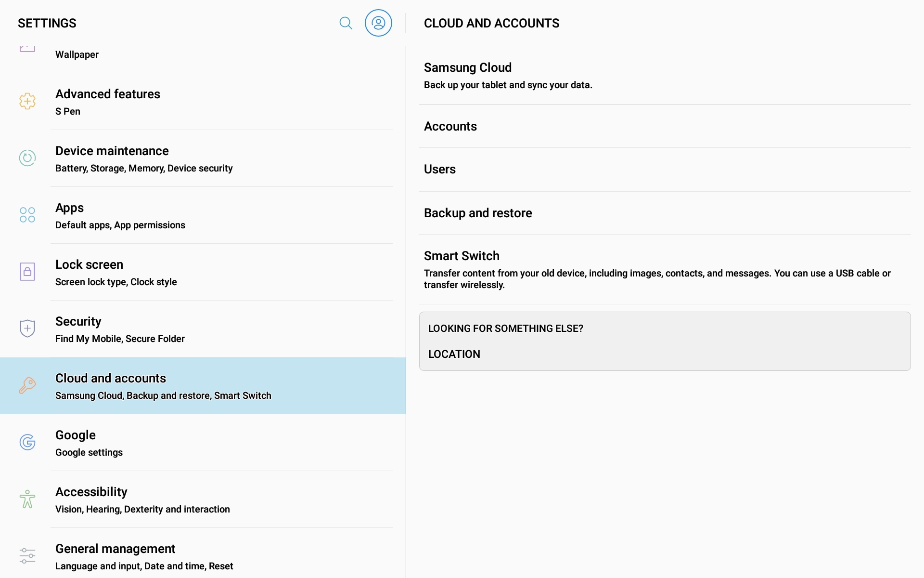The height and width of the screenshot is (578, 924).
Task: Click 'S Pen' subtitle text
Action: (68, 111)
